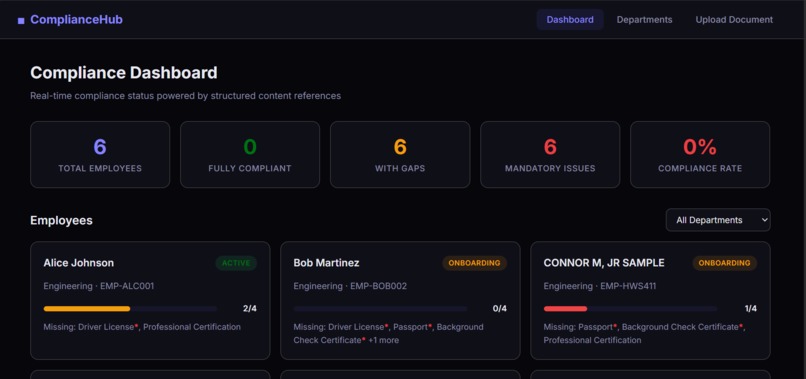Click the Compliance Rate stat card

coord(700,154)
